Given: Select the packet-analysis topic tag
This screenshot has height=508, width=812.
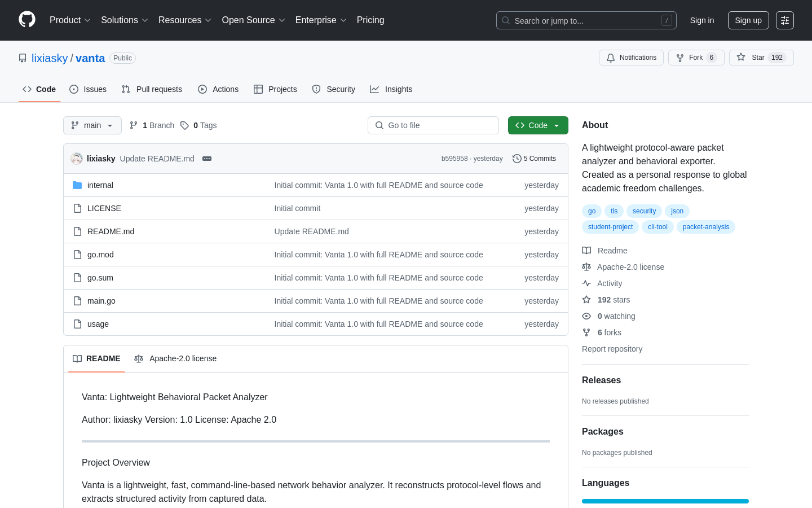Looking at the screenshot, I should click(706, 227).
